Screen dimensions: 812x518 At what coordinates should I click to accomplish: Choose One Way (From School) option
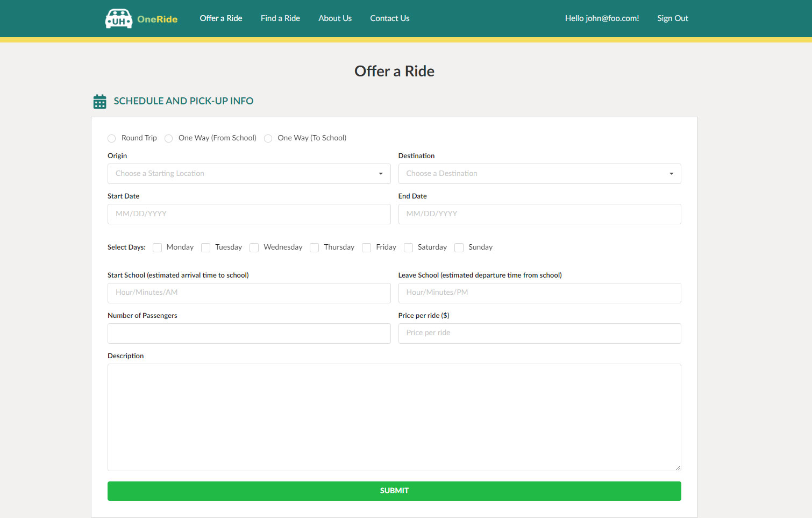click(x=169, y=138)
